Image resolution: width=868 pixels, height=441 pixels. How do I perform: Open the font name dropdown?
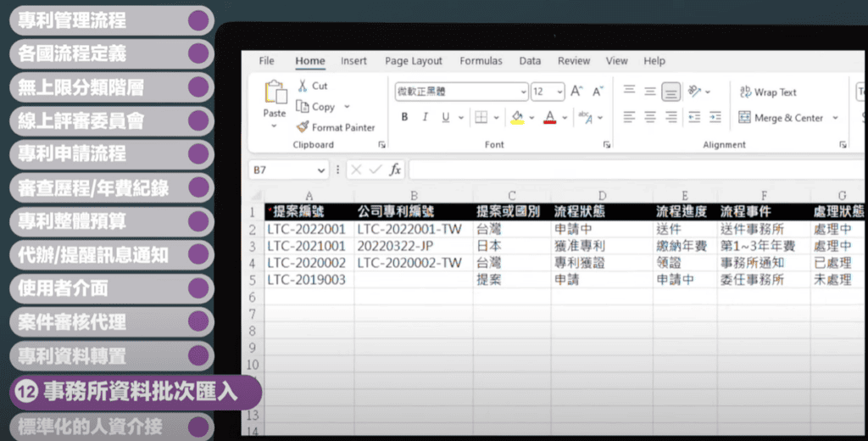521,92
